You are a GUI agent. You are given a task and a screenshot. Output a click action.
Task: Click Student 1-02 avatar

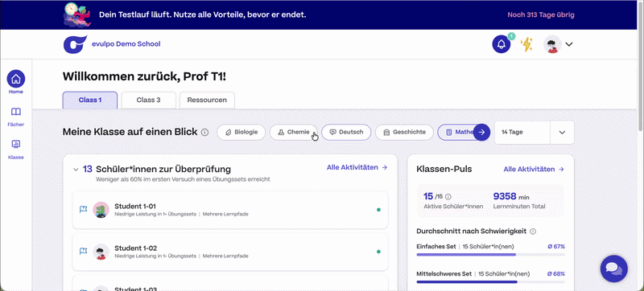tap(101, 252)
